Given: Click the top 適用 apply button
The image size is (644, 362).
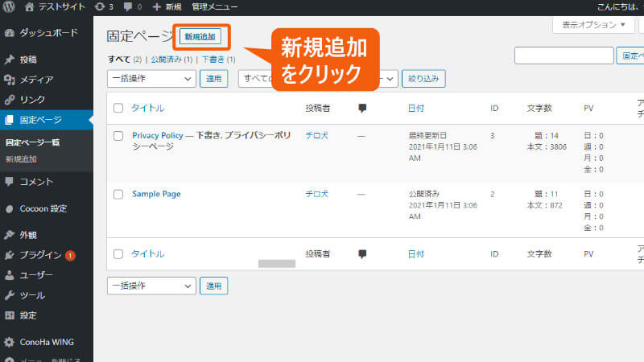Looking at the screenshot, I should click(x=213, y=78).
